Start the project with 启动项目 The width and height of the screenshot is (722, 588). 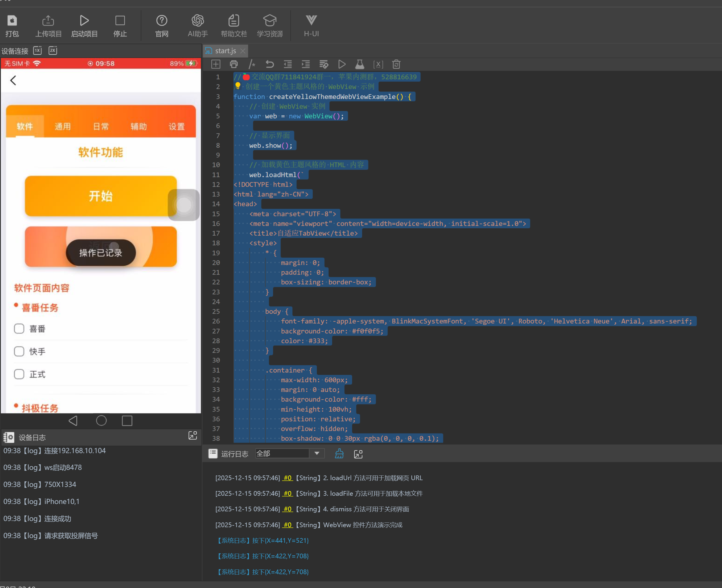84,21
